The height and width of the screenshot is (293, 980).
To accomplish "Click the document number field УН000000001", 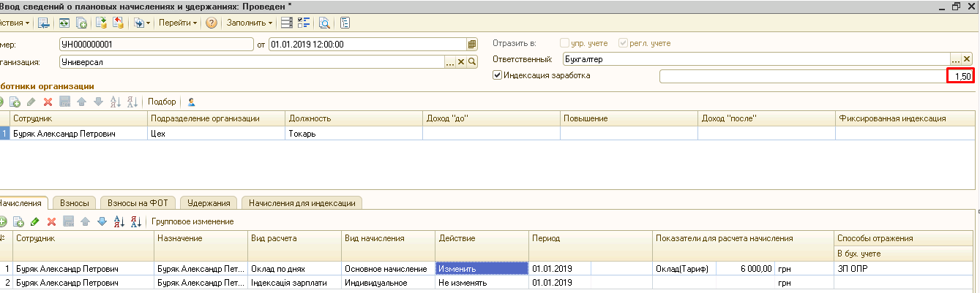I will [x=155, y=44].
